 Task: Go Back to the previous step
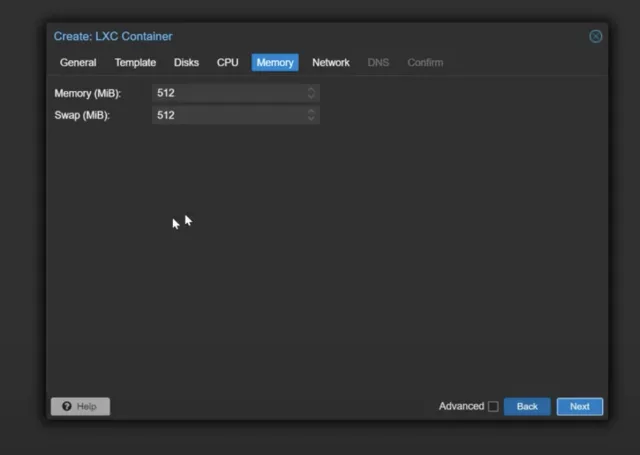click(527, 406)
